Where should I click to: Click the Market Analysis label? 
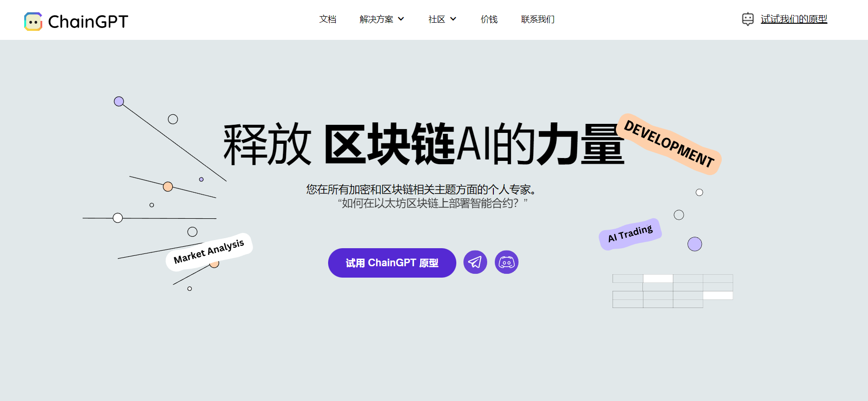click(209, 252)
